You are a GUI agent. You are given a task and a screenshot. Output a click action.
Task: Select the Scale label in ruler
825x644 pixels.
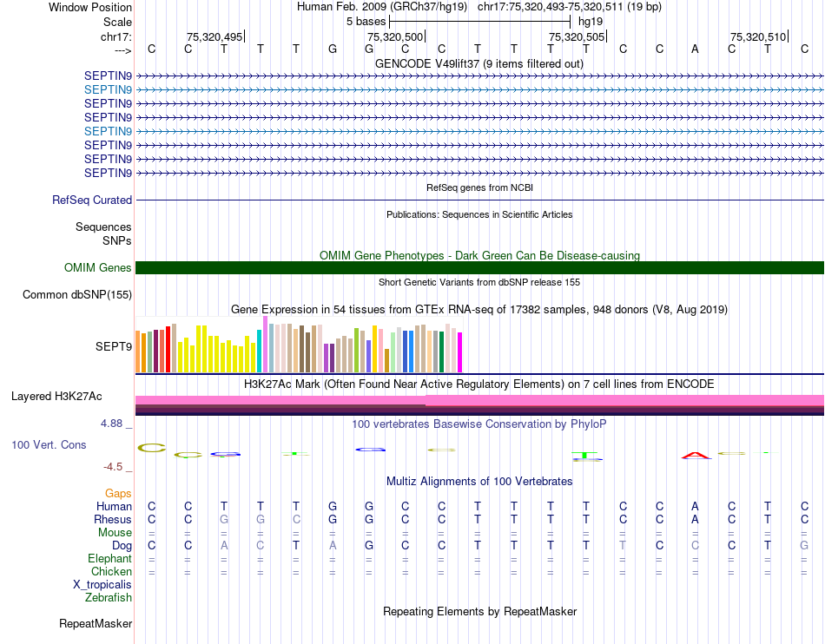(x=117, y=22)
